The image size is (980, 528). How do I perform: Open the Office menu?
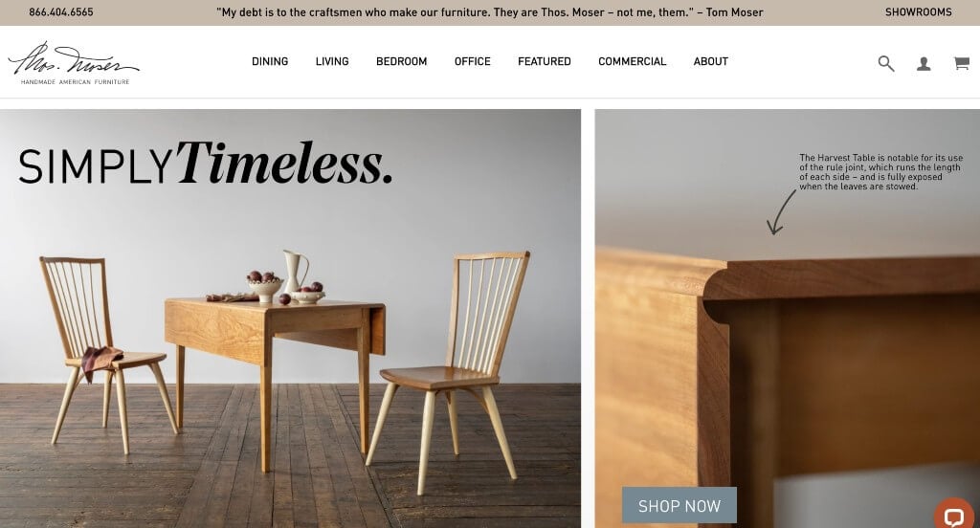473,61
